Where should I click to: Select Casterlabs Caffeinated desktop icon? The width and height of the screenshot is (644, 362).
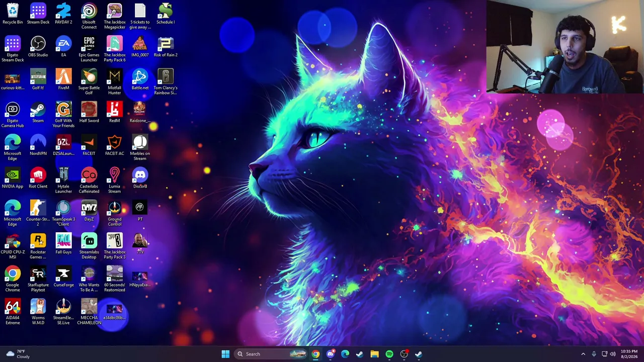(89, 180)
